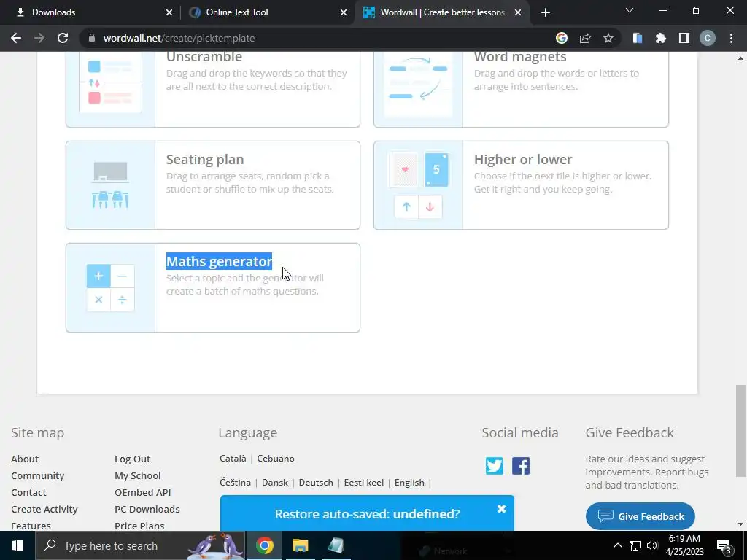This screenshot has height=560, width=747.
Task: Open Wordwall Facebook page
Action: [x=521, y=466]
